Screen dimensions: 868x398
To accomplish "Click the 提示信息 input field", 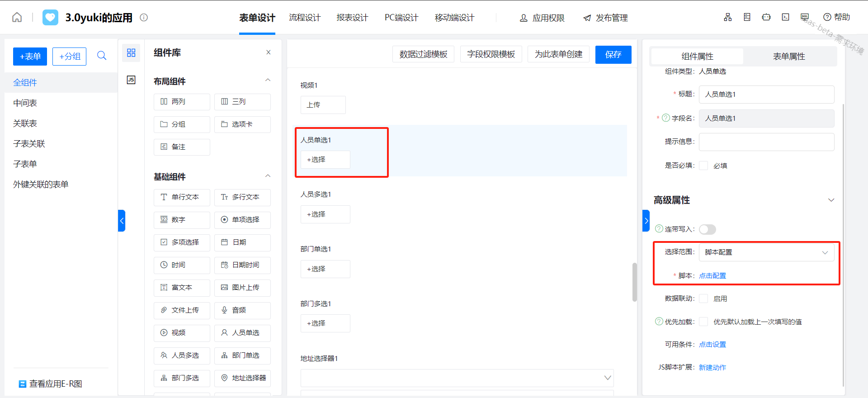I will coord(766,142).
